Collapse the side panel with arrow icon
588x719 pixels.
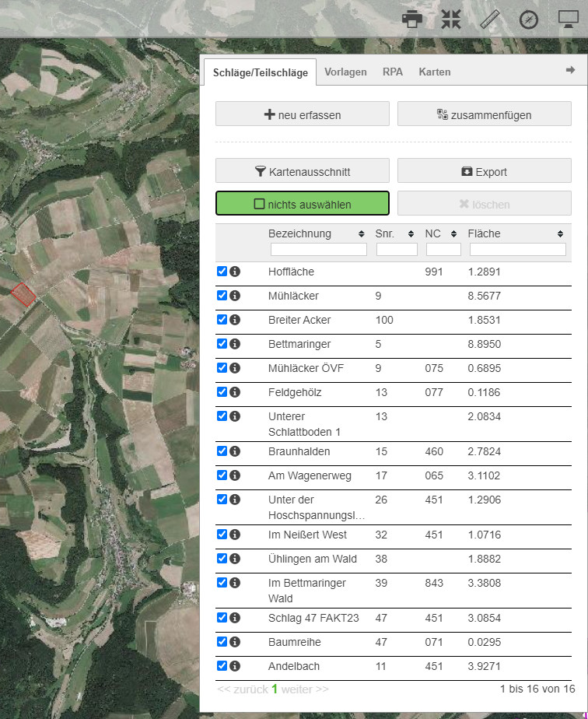570,70
